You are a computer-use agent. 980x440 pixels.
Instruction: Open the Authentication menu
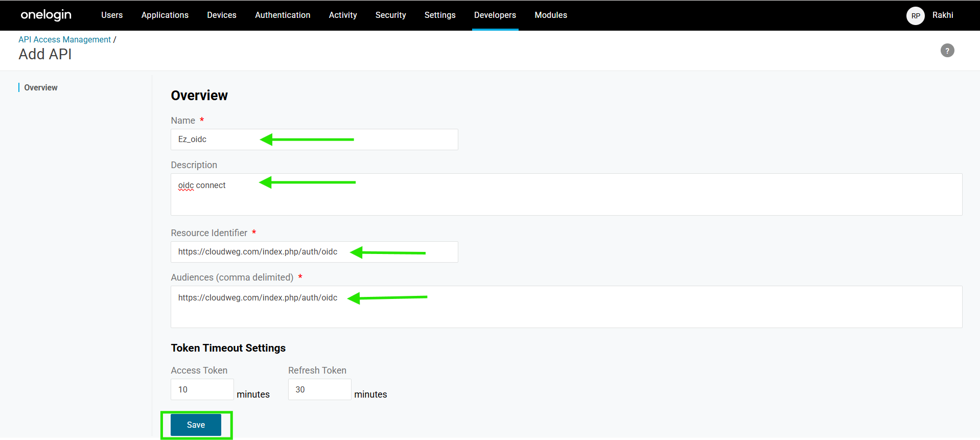coord(283,15)
